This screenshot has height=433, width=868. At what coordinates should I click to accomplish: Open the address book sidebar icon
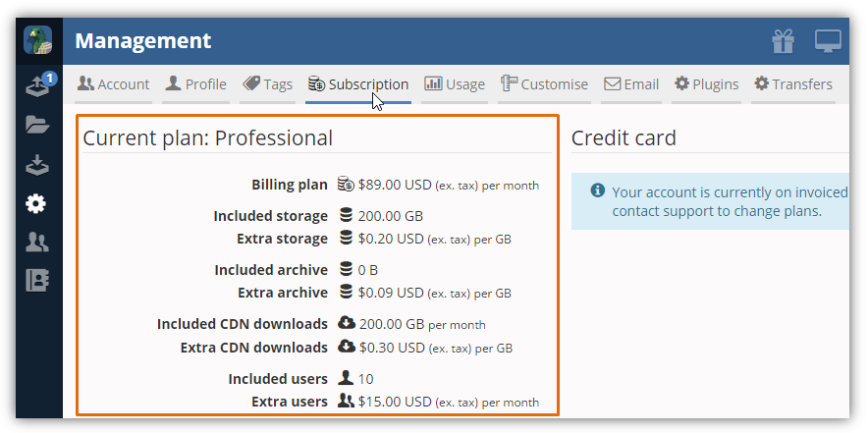[x=37, y=281]
